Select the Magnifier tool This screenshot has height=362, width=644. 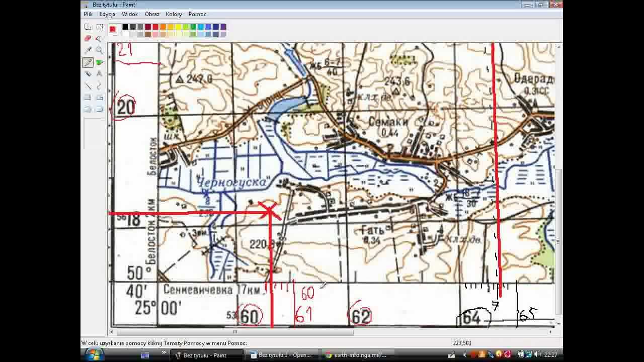pos(100,50)
